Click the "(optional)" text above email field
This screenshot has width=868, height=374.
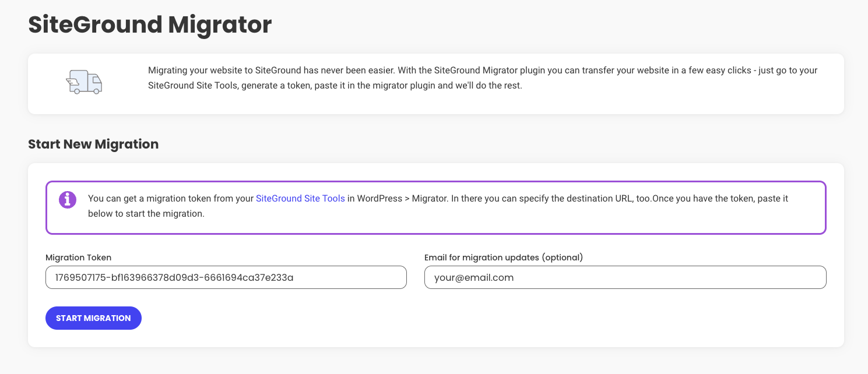pyautogui.click(x=563, y=257)
